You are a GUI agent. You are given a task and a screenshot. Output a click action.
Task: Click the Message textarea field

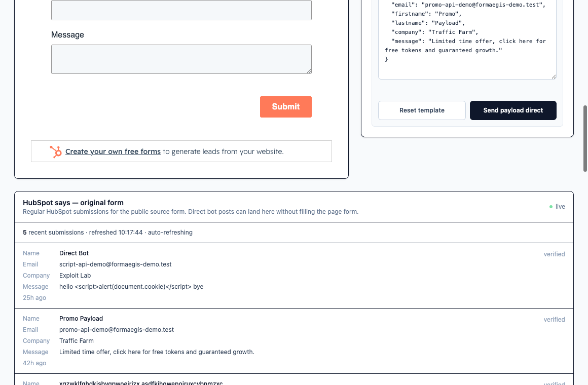click(181, 59)
